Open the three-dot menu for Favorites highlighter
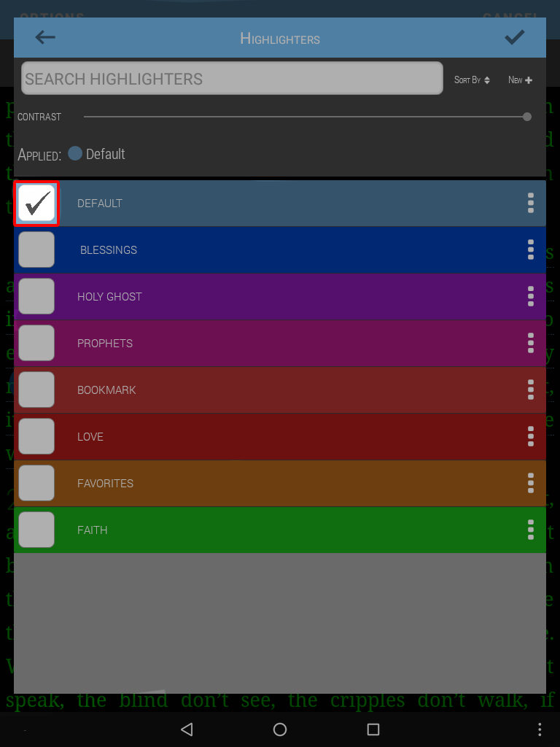Viewport: 560px width, 747px height. coord(531,483)
